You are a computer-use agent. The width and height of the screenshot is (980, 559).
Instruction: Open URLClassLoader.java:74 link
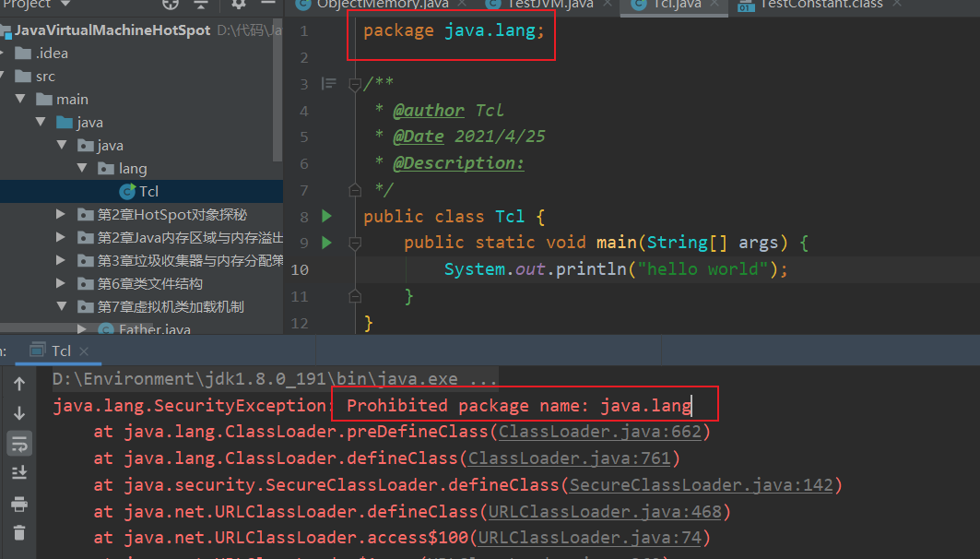point(590,538)
